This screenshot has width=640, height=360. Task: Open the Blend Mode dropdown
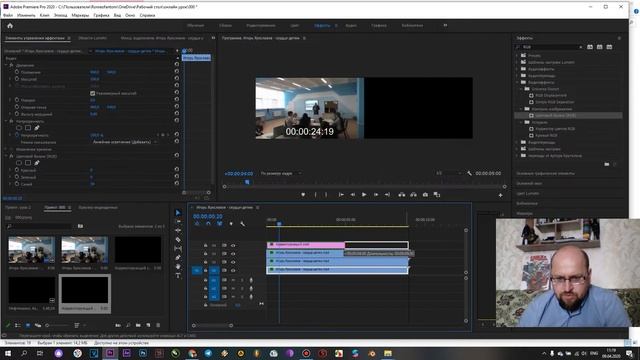pyautogui.click(x=124, y=142)
